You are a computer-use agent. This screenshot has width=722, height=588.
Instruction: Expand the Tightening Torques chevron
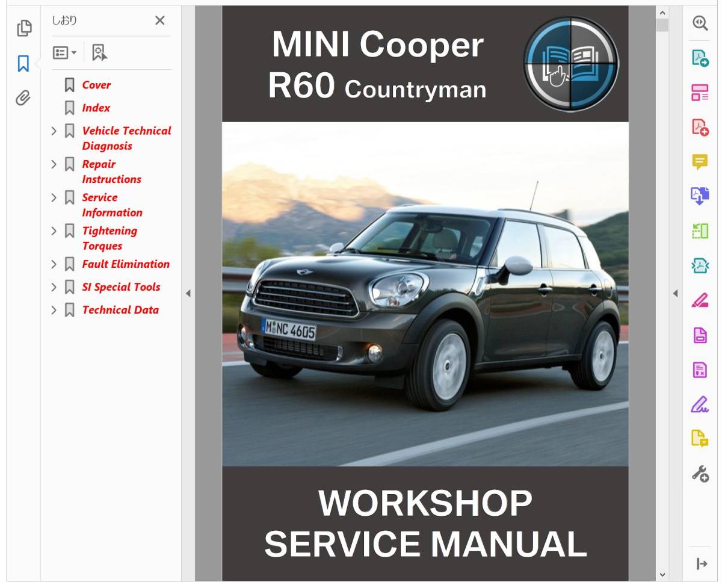pyautogui.click(x=54, y=231)
